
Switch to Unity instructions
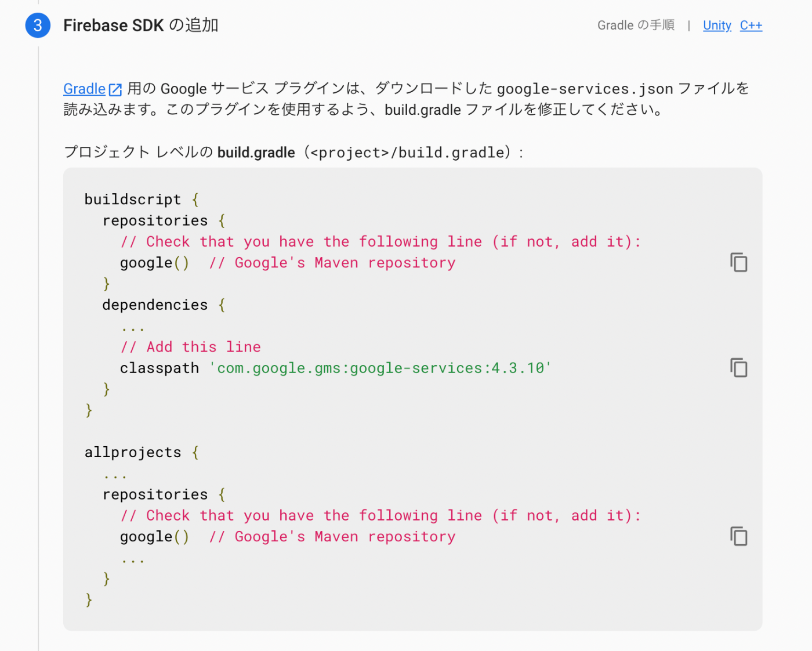(x=717, y=26)
